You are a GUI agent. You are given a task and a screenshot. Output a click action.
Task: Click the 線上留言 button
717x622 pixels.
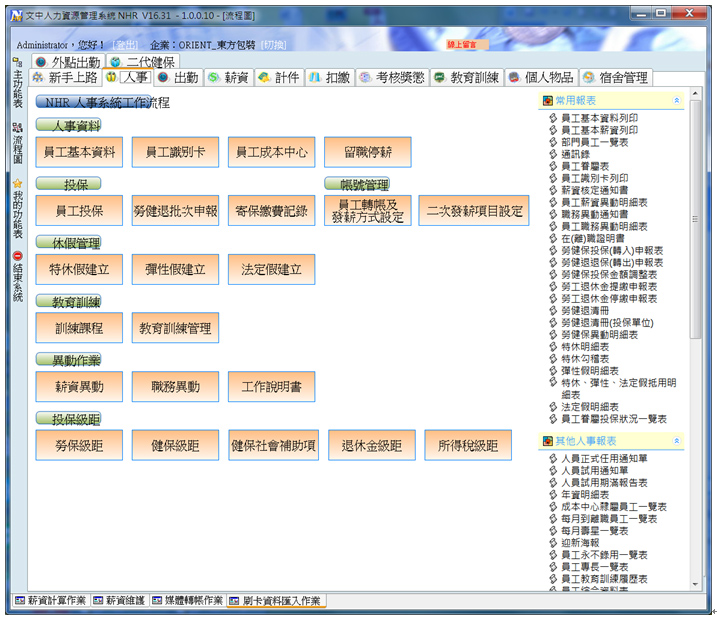[x=468, y=45]
